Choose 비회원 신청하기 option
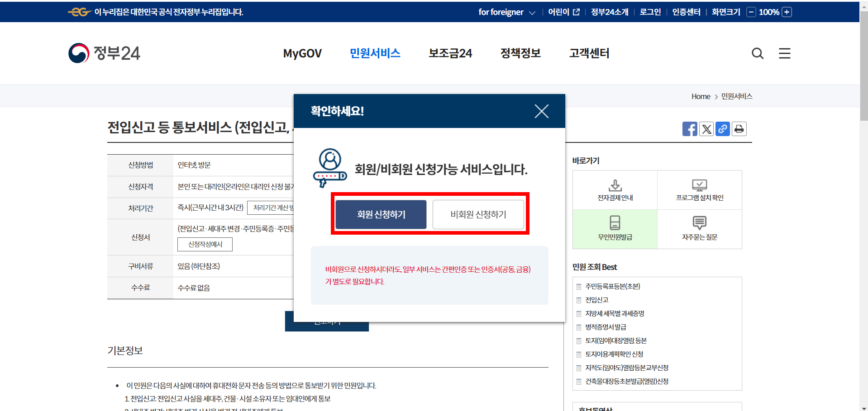This screenshot has height=411, width=868. [478, 214]
